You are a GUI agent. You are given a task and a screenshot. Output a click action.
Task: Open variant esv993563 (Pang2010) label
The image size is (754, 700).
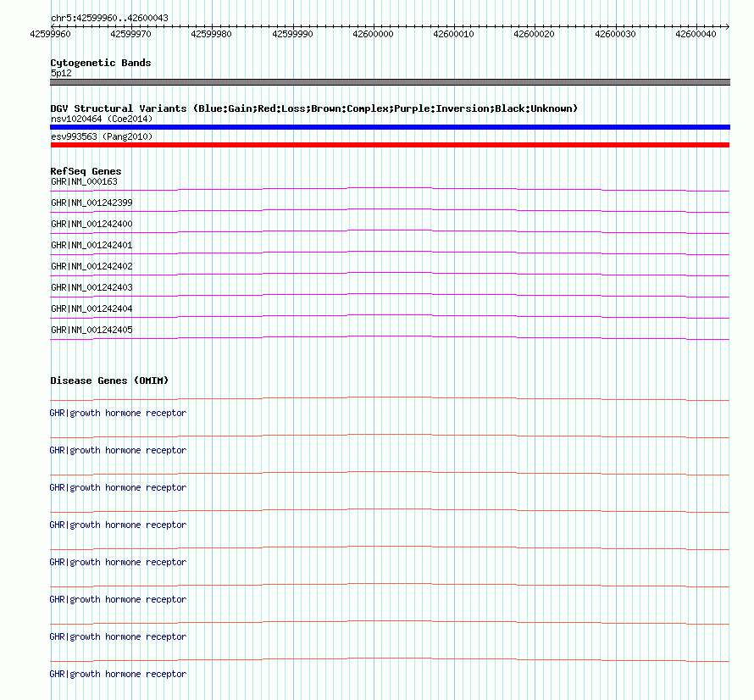pyautogui.click(x=102, y=136)
